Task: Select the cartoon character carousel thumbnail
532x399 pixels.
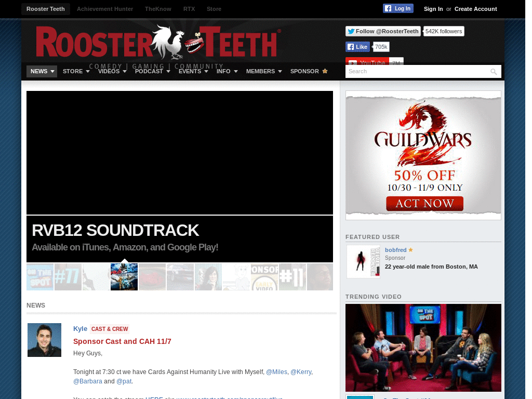Action: click(x=236, y=277)
